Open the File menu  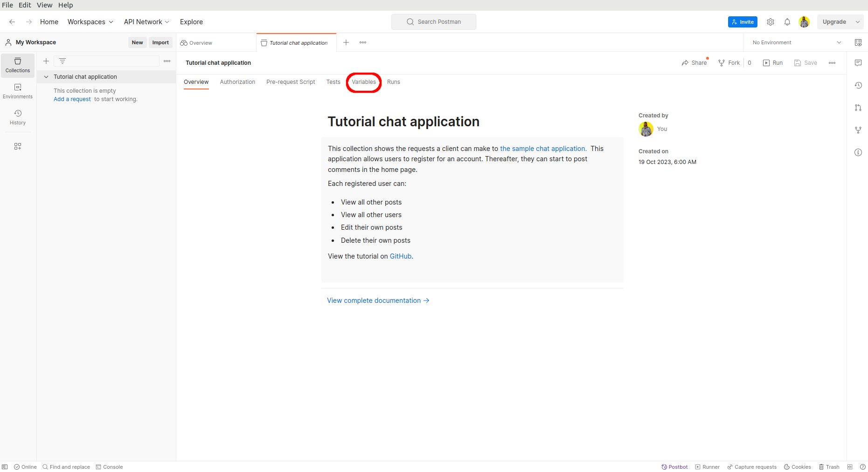tap(7, 5)
